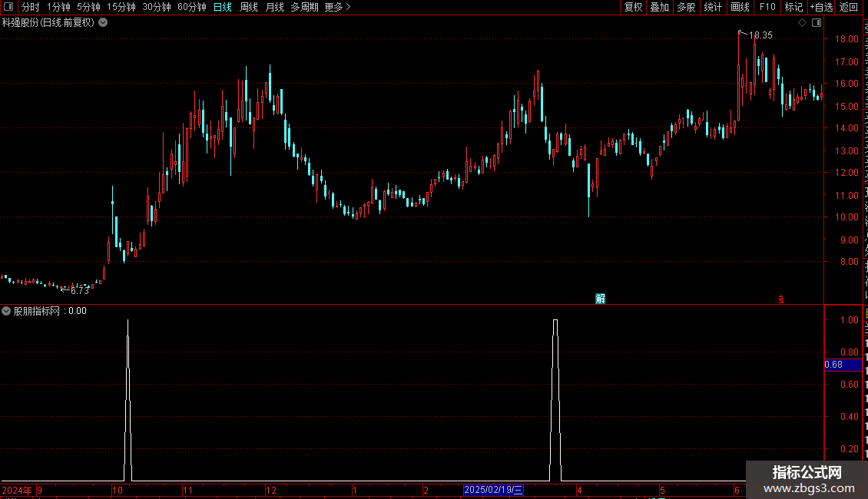
Task: Click the diamond icon in chart corner
Action: click(802, 23)
